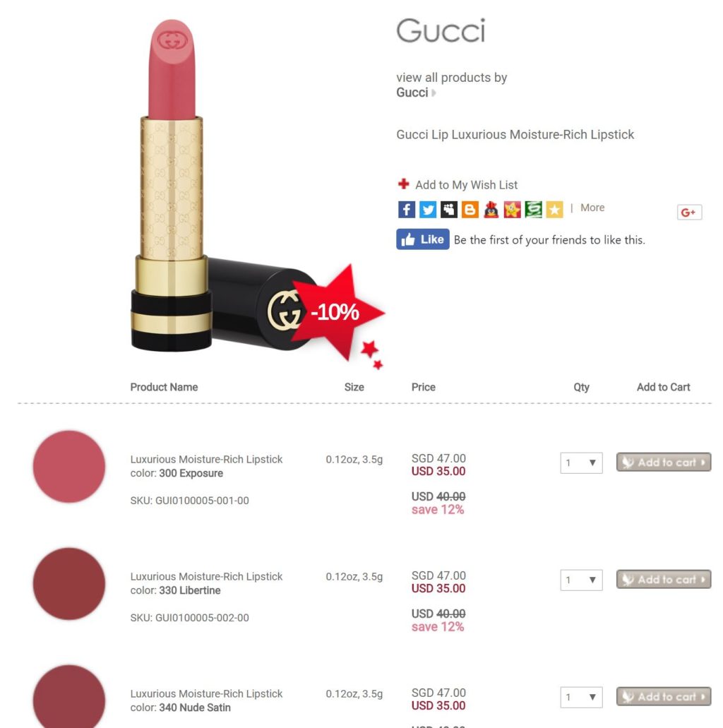Add 330 Libertine lipstick to cart
Screen dimensions: 723x728
coord(664,580)
